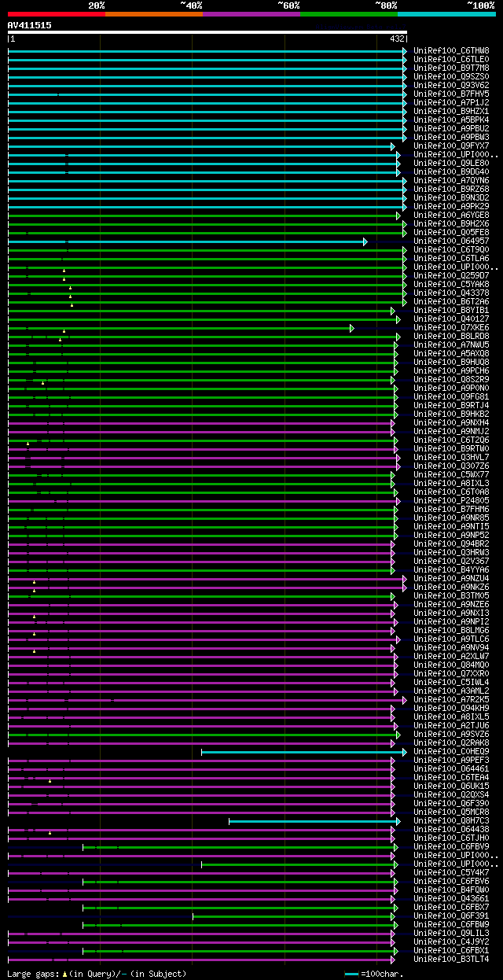Open the UniRef100_C6TJH0 entry

click(x=451, y=838)
